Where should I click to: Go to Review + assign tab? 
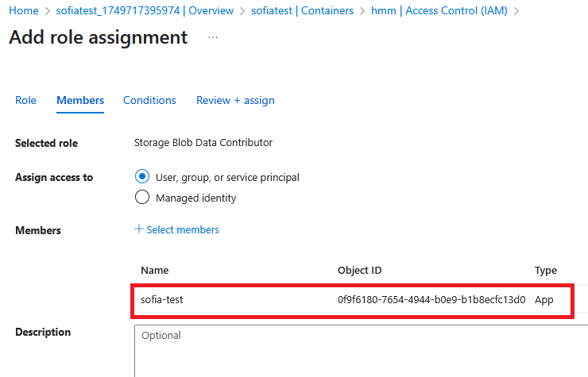[x=235, y=100]
